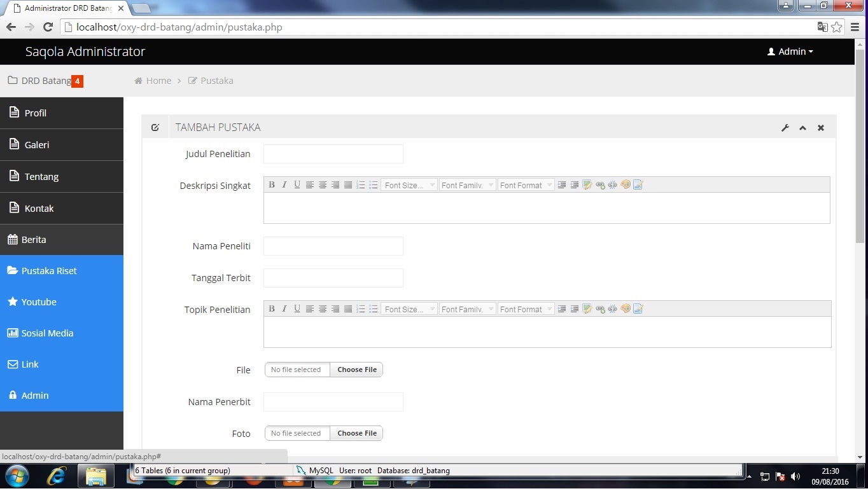Click the Pustaka breadcrumb
The width and height of the screenshot is (868, 491).
click(211, 81)
